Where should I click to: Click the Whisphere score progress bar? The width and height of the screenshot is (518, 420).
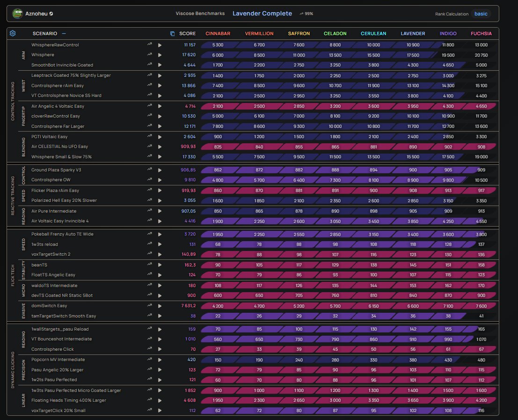point(349,55)
